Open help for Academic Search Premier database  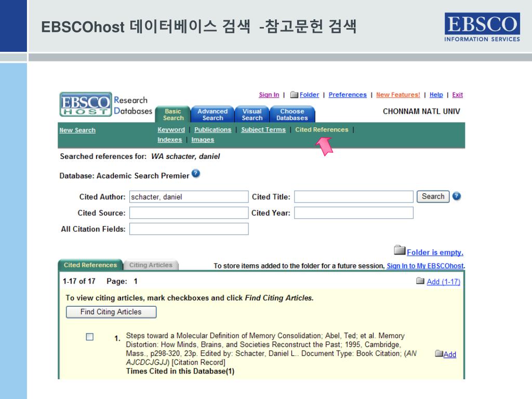click(196, 174)
